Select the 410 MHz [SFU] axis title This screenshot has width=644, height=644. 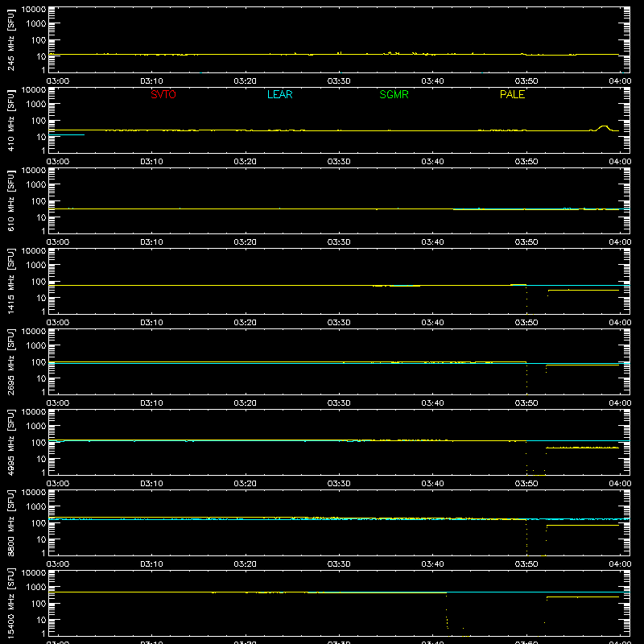(x=10, y=120)
